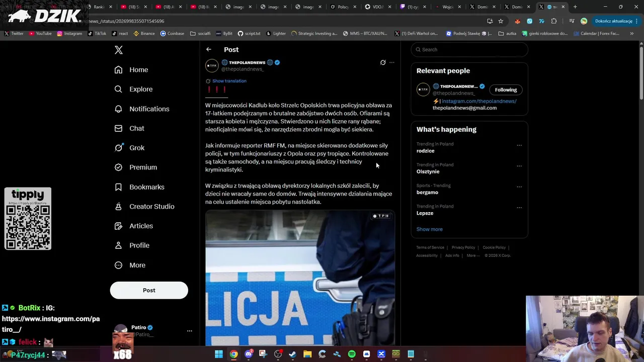Screen dimensions: 644x362
Task: Open Notifications in the sidebar
Action: click(142, 109)
